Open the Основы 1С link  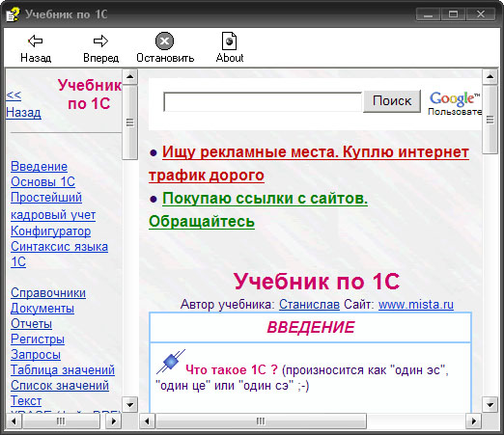[x=42, y=182]
